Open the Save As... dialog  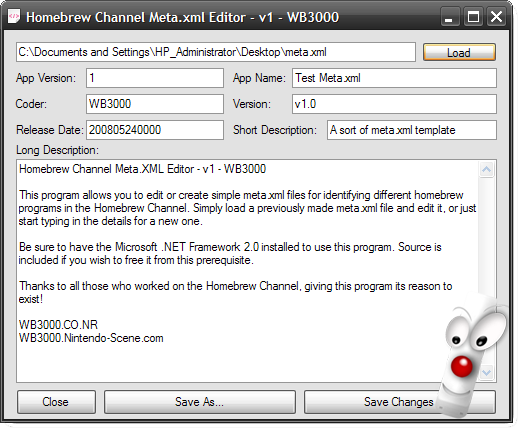[200, 402]
